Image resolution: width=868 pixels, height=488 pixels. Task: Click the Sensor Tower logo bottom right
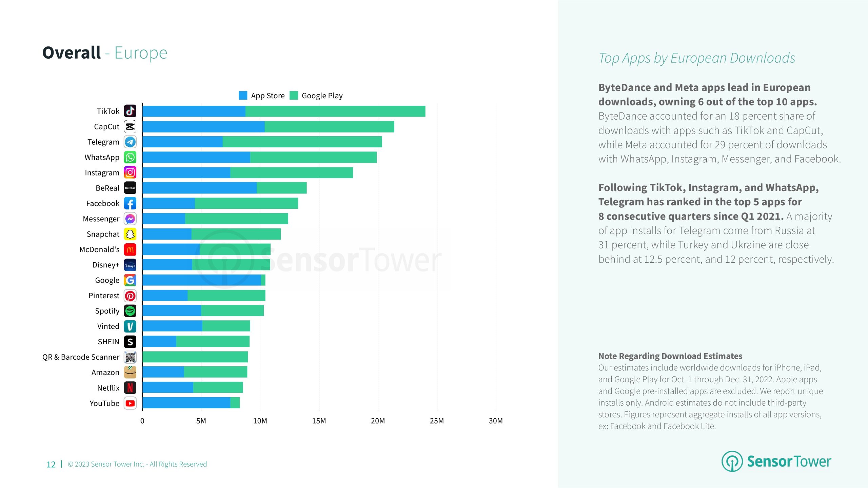(x=776, y=461)
